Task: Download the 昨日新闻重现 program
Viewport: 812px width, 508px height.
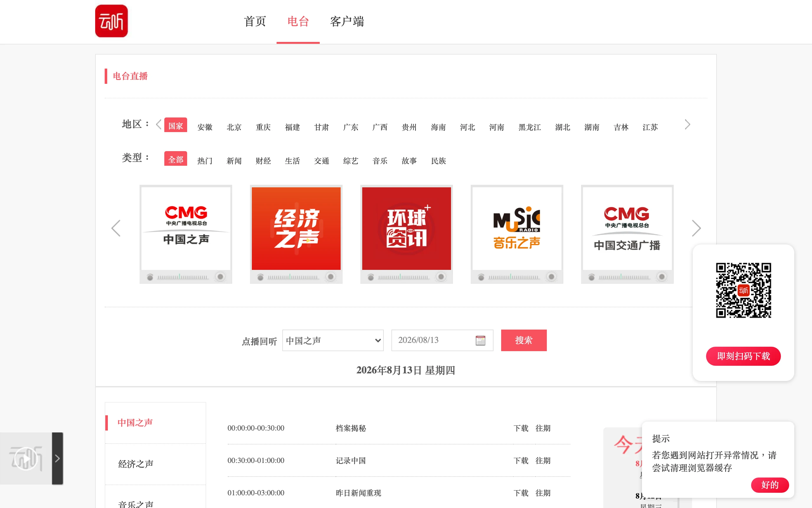Action: [x=521, y=493]
